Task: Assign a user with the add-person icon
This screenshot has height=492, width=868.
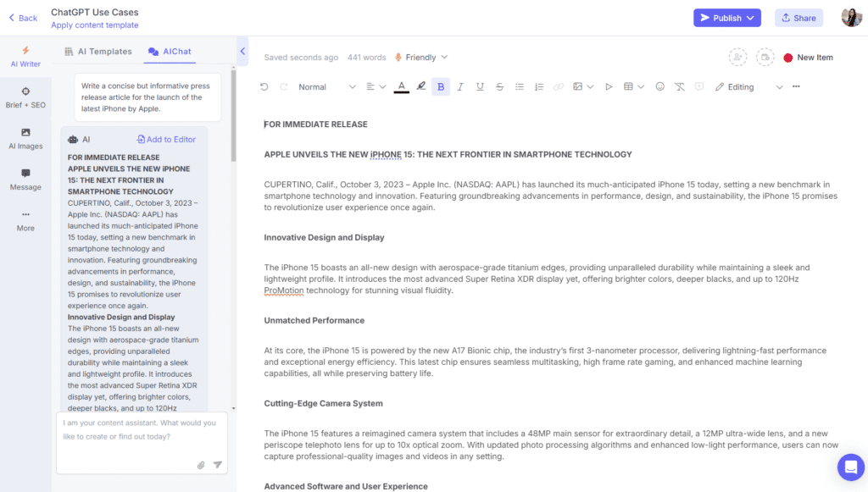Action: (x=737, y=57)
